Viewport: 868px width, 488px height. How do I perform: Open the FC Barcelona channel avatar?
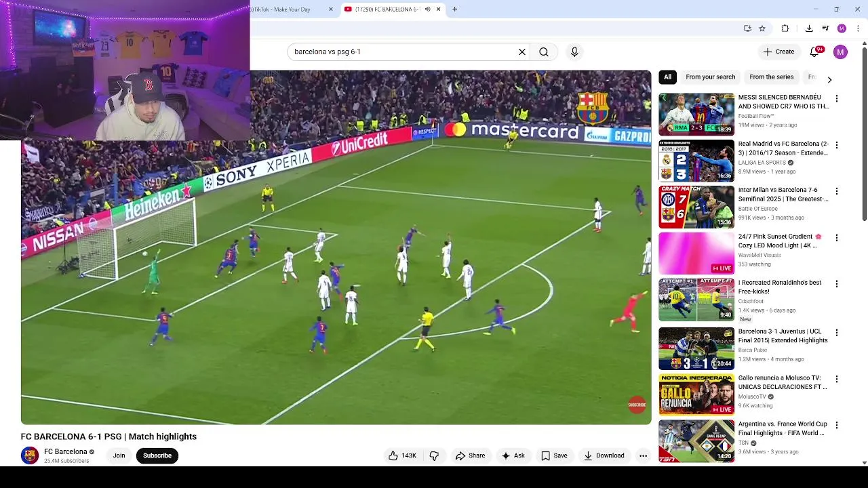coord(29,455)
